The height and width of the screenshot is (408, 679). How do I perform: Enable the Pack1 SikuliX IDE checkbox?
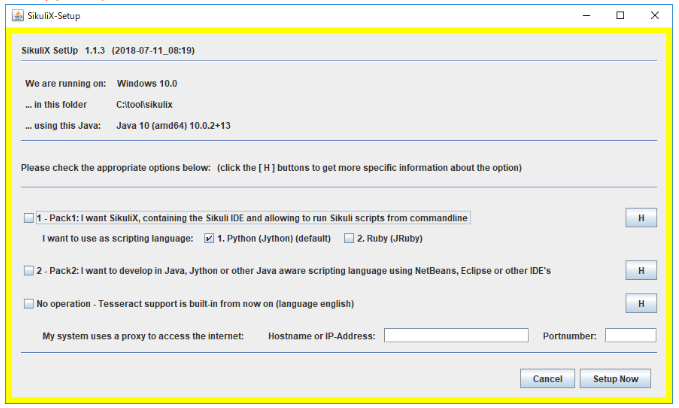[x=28, y=218]
